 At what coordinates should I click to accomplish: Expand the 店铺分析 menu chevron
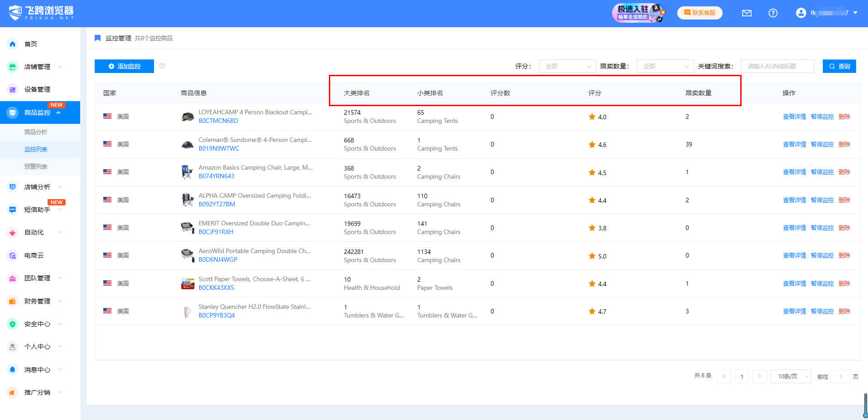tap(60, 187)
